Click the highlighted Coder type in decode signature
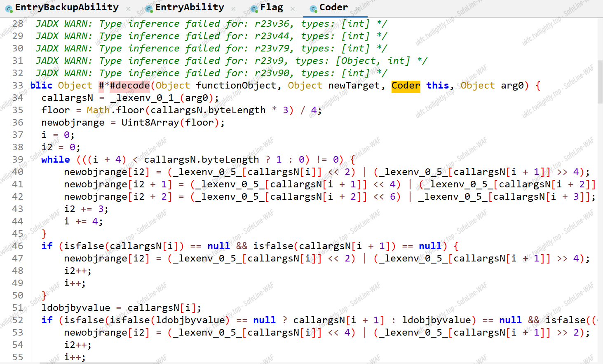 click(x=406, y=86)
